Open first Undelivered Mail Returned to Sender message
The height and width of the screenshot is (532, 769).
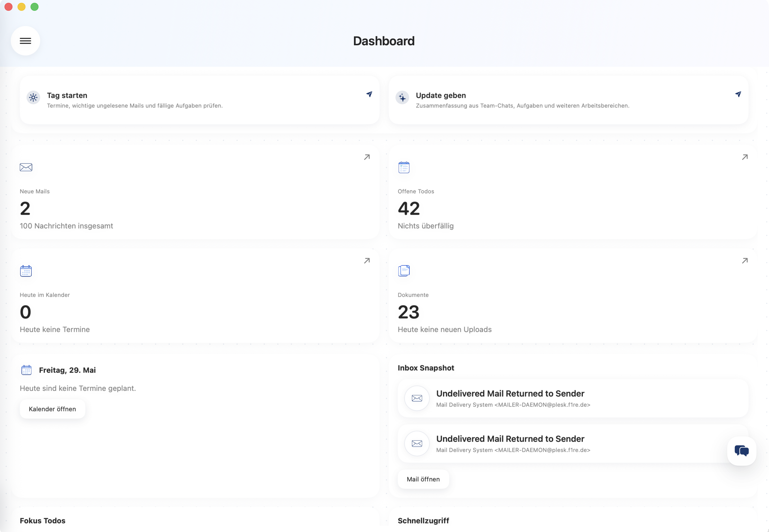pyautogui.click(x=573, y=398)
